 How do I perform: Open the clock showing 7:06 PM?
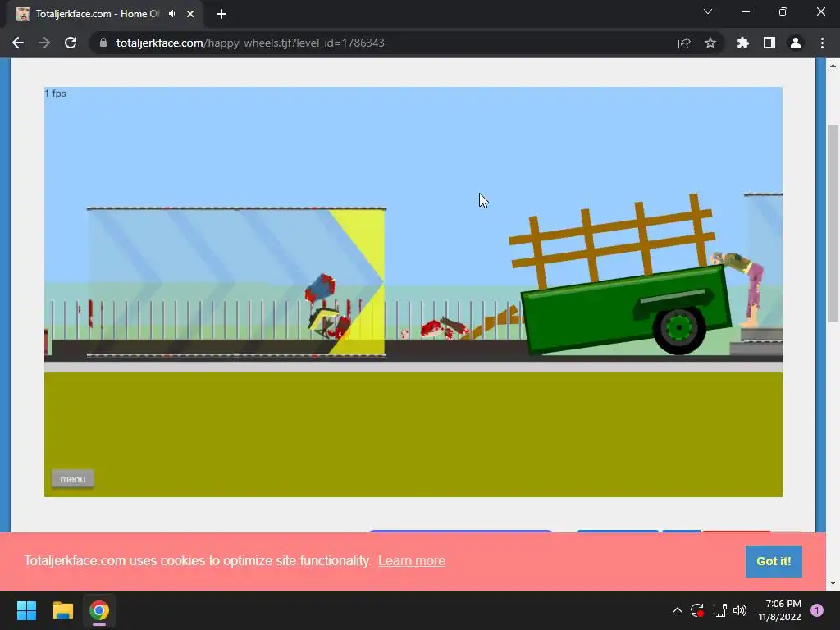(x=779, y=610)
